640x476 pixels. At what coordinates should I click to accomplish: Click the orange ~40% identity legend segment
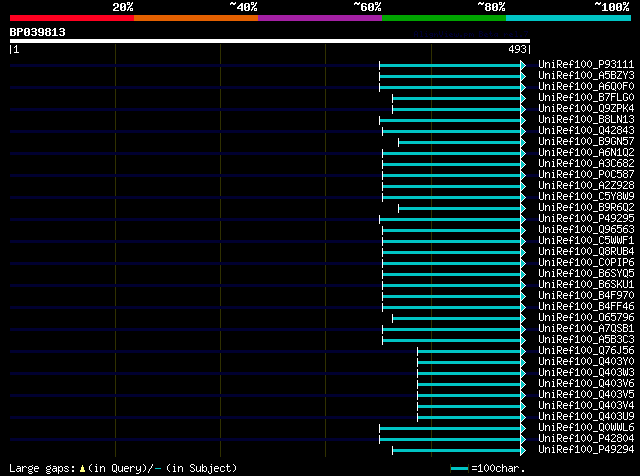tap(196, 18)
